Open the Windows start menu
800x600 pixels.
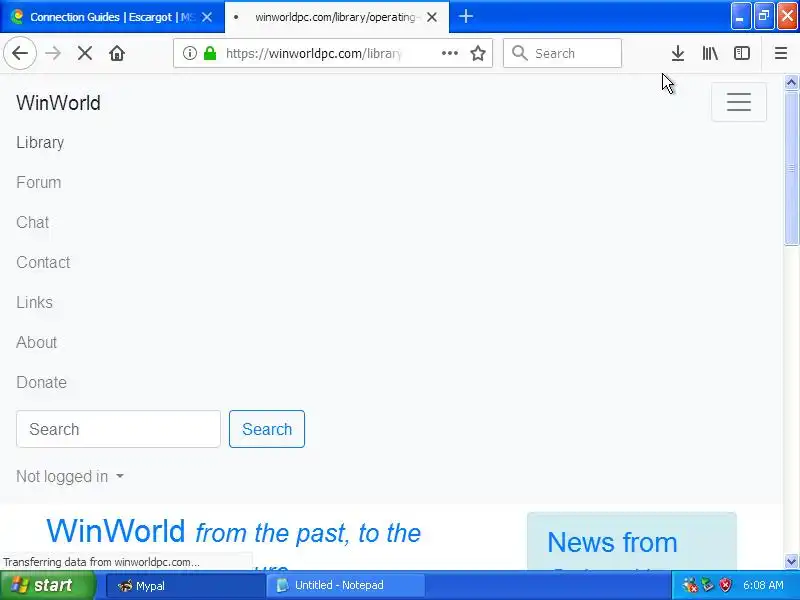pos(47,585)
